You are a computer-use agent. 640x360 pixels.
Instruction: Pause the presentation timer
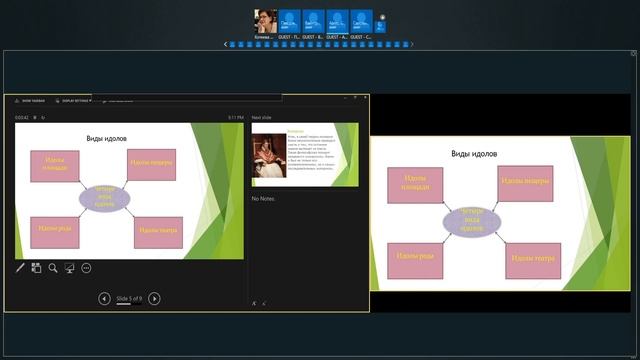[x=35, y=118]
